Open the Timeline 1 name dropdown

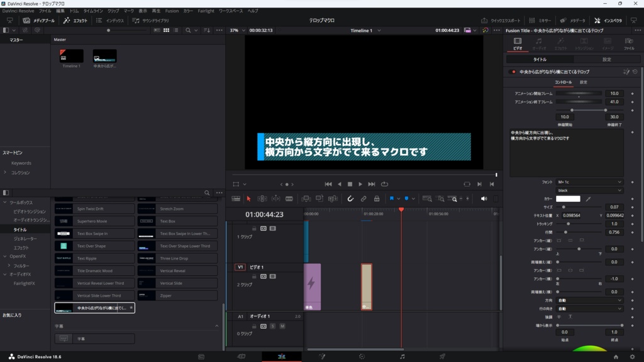click(x=365, y=30)
